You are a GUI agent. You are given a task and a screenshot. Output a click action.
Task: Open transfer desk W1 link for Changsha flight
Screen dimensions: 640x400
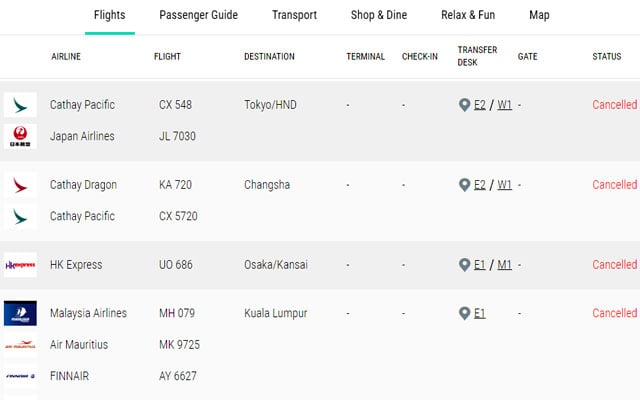[505, 185]
